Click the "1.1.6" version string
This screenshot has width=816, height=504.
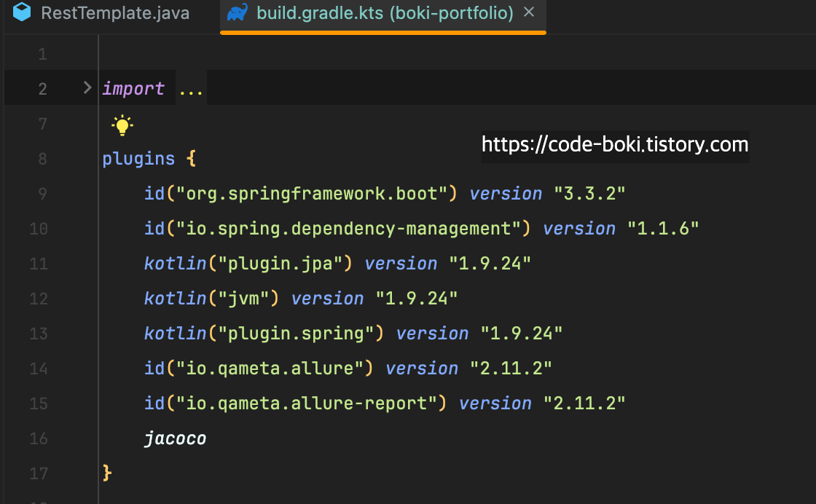point(663,229)
